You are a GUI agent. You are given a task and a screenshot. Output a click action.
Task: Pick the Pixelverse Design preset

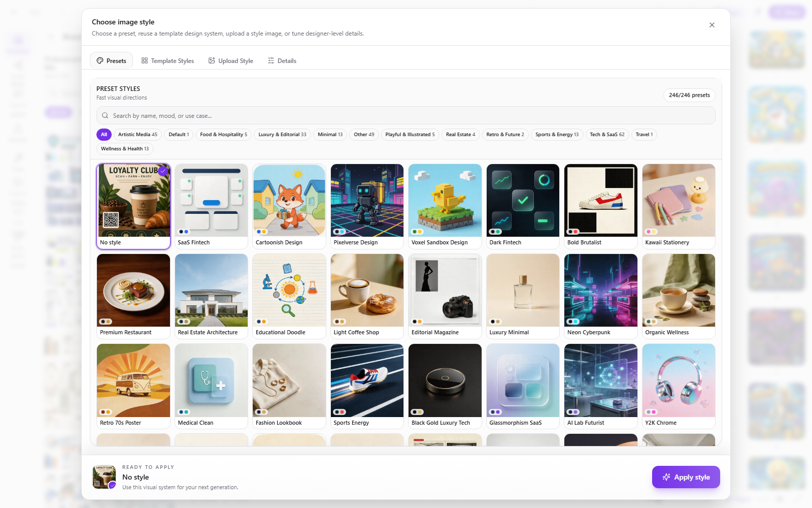(x=367, y=206)
